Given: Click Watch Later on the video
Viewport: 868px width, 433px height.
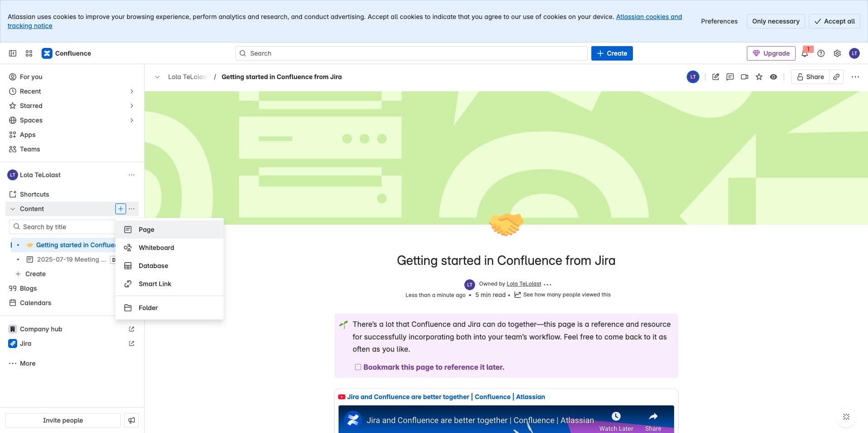Looking at the screenshot, I should (616, 421).
